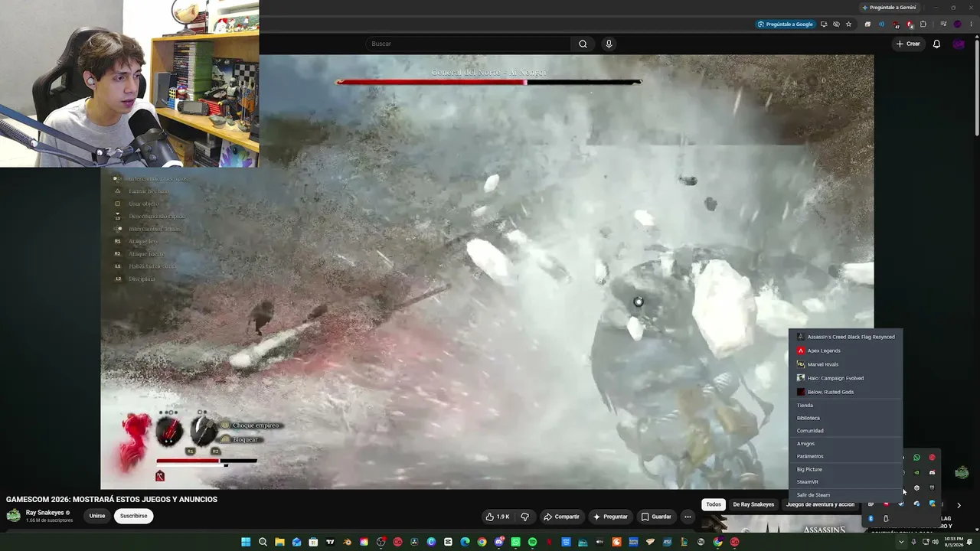Open YouTube notifications bell
The height and width of the screenshot is (551, 980).
(x=936, y=44)
